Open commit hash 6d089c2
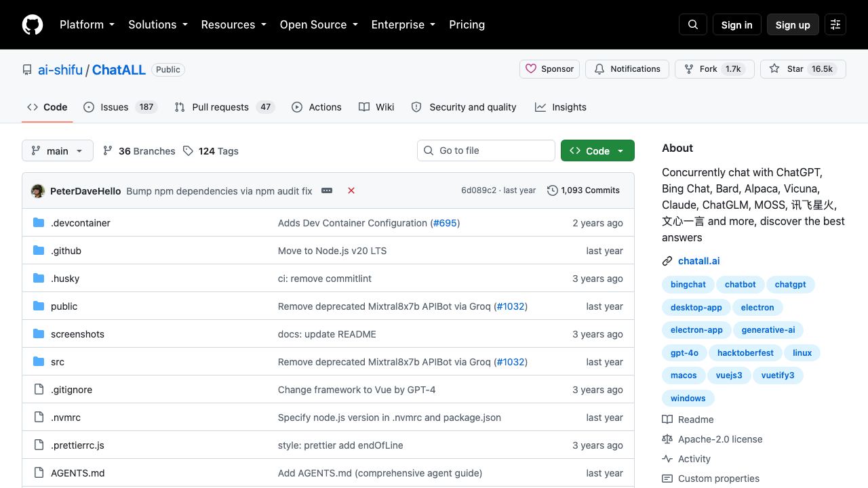This screenshot has height=488, width=868. pos(479,190)
